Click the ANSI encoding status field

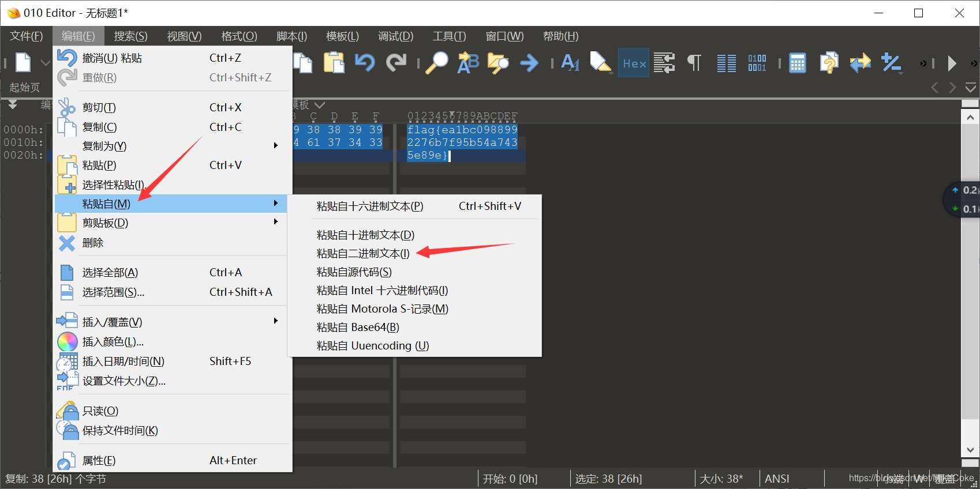pyautogui.click(x=777, y=479)
